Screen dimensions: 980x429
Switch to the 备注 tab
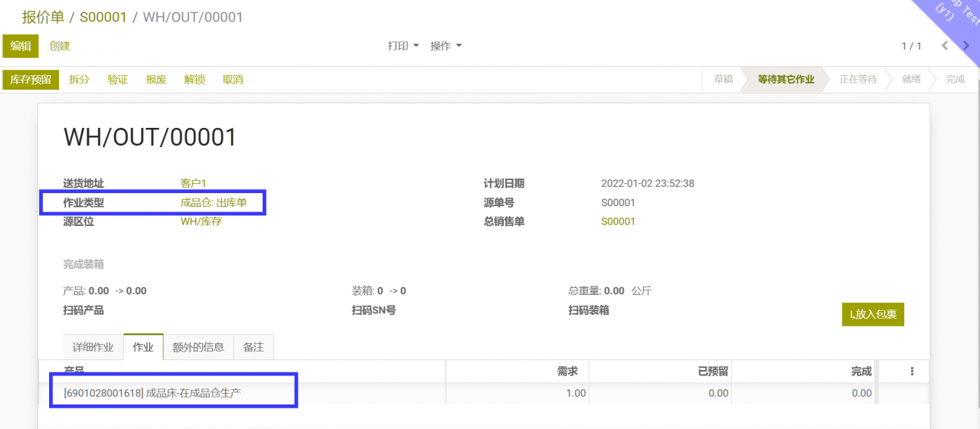(253, 347)
